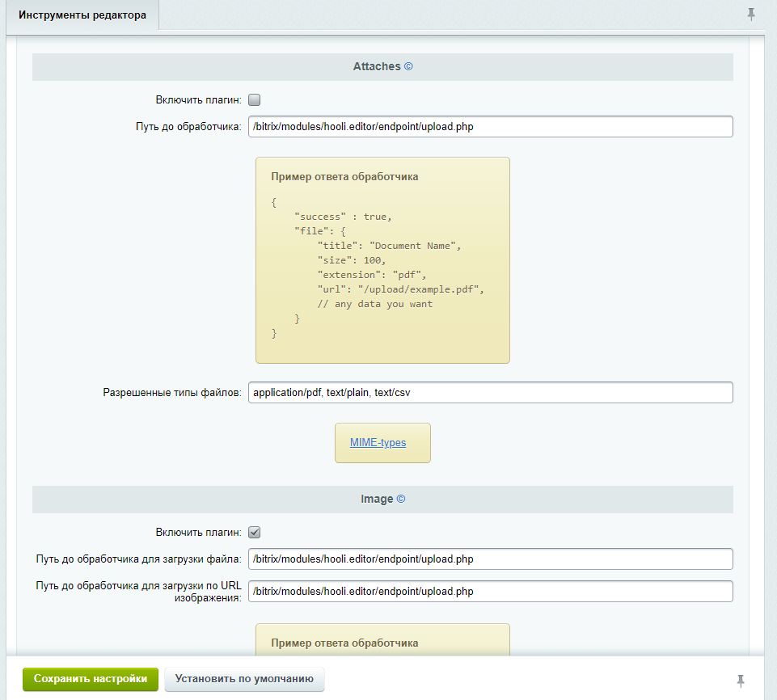This screenshot has height=700, width=777.
Task: Click the Разрешенные типы файлов label
Action: tap(171, 393)
